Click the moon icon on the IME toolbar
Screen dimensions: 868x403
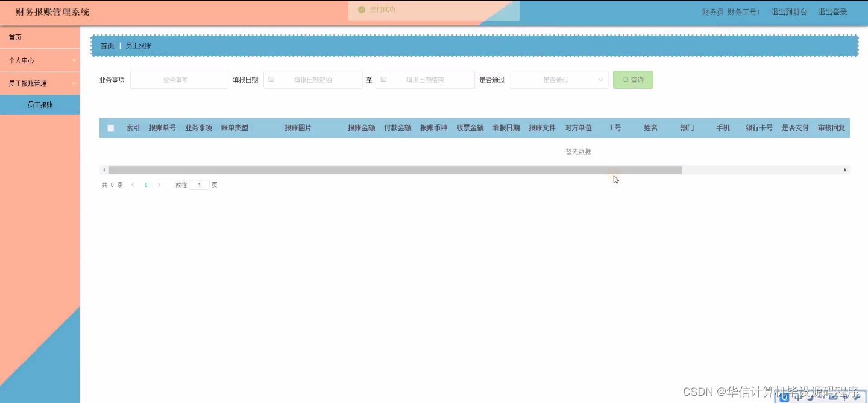pos(810,397)
